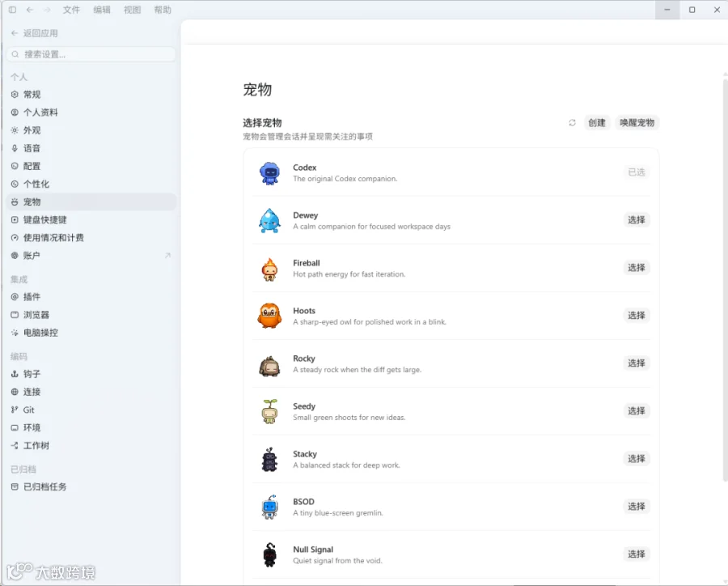
Task: Click the BSOD pet avatar
Action: click(x=269, y=507)
